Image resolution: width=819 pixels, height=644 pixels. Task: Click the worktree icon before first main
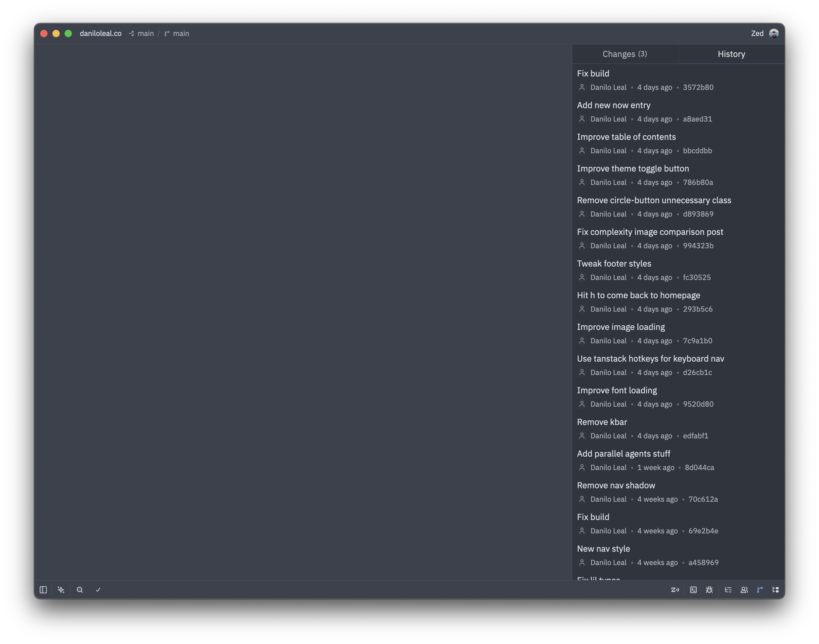tap(131, 34)
